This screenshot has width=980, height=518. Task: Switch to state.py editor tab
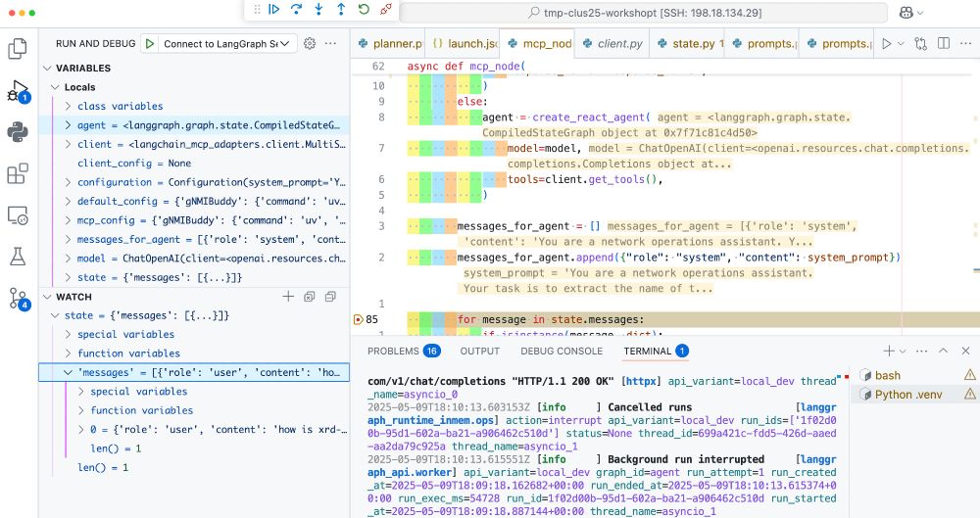pos(687,44)
